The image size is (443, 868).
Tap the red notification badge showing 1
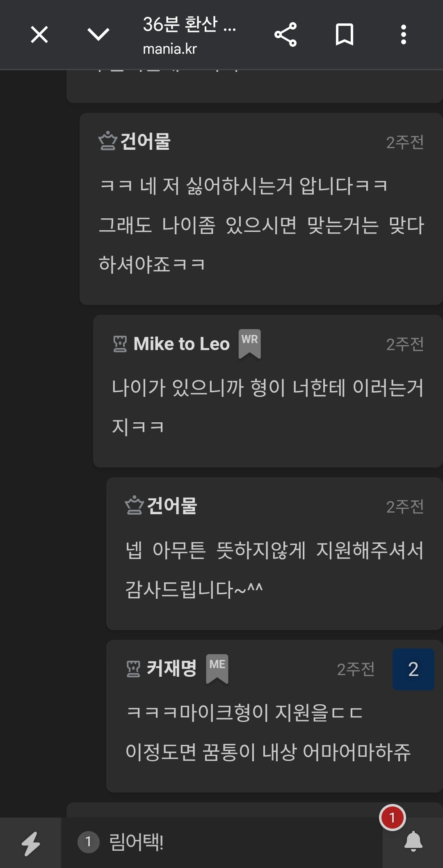(x=393, y=818)
